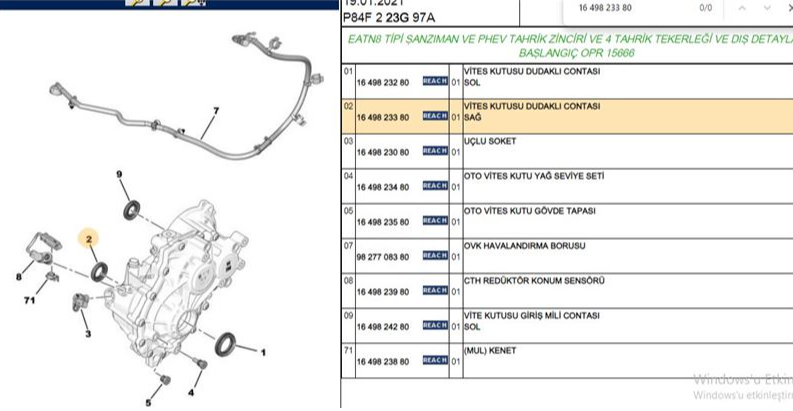Click OVK HAVALANDIRMA BORUSU description
The width and height of the screenshot is (793, 411).
tap(524, 246)
